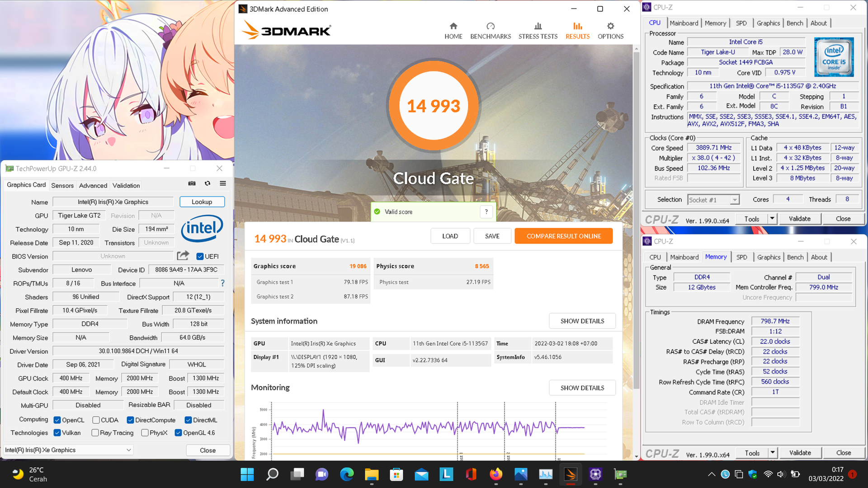Open taskbar Search
Image resolution: width=868 pixels, height=488 pixels.
point(272,474)
